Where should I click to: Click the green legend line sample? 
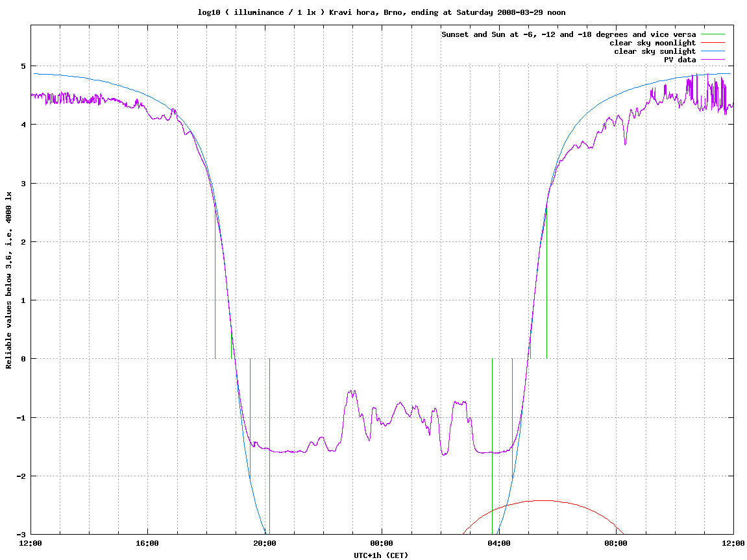point(713,34)
